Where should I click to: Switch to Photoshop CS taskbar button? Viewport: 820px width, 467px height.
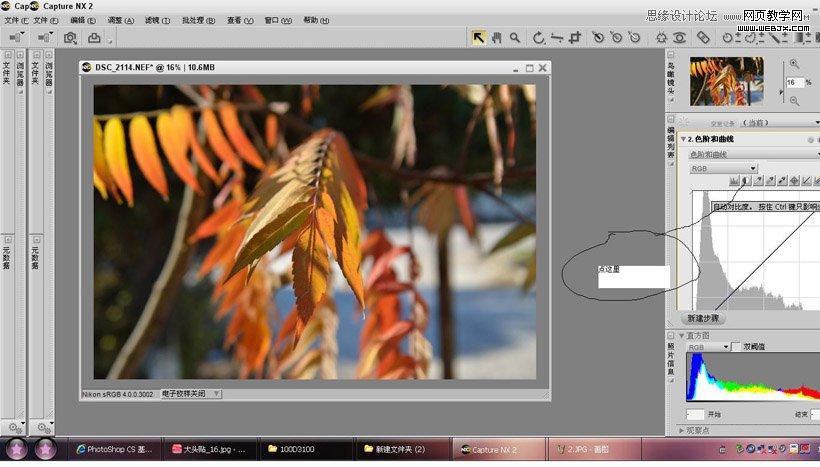pos(112,450)
